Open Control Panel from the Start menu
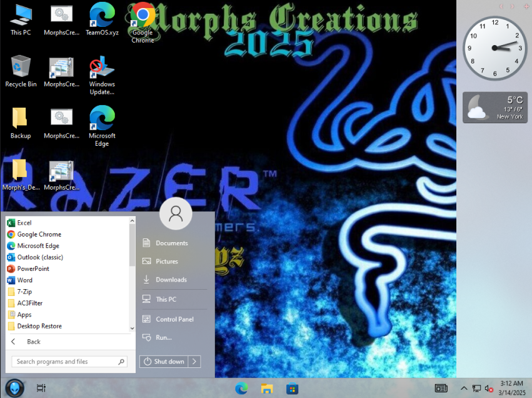 tap(174, 319)
